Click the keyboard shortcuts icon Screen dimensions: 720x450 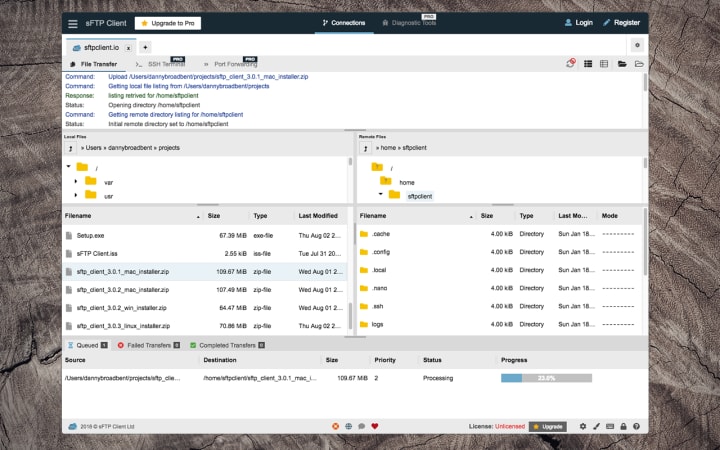point(610,426)
